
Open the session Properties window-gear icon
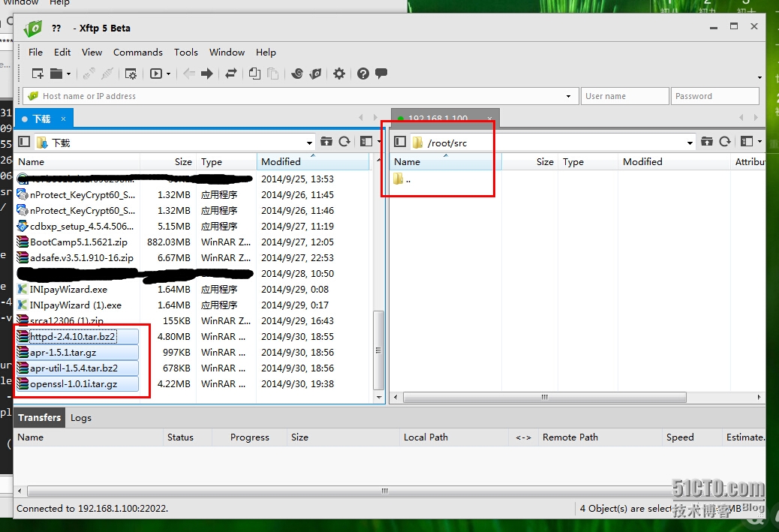pos(131,74)
